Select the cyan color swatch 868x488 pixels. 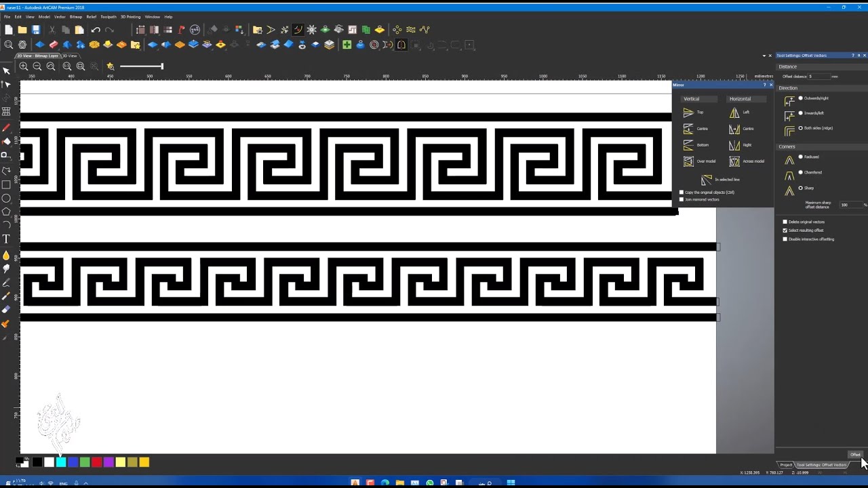click(61, 462)
